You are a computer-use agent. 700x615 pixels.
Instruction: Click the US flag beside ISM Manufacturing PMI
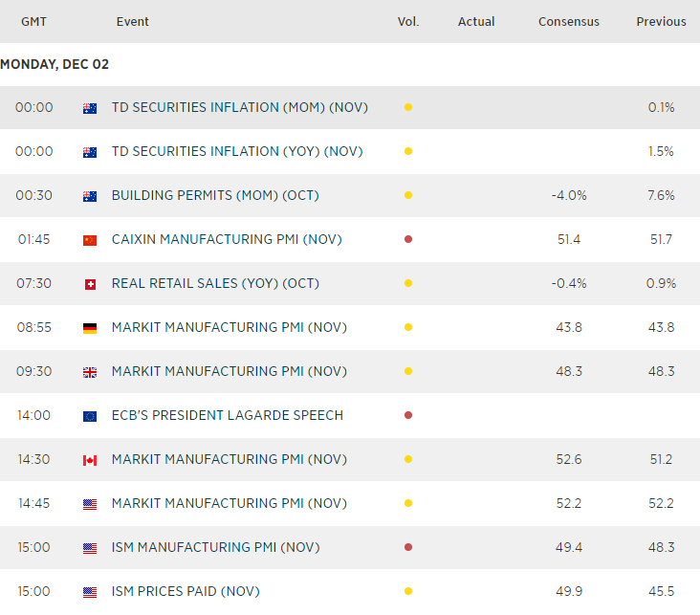point(90,548)
